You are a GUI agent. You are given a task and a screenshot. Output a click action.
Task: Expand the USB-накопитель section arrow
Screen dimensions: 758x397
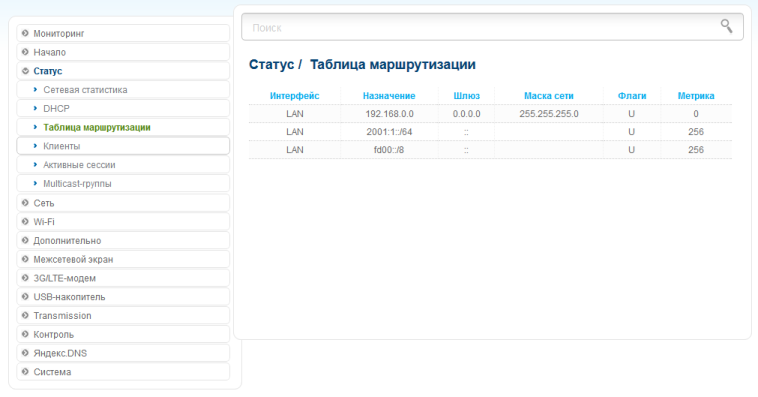click(25, 297)
